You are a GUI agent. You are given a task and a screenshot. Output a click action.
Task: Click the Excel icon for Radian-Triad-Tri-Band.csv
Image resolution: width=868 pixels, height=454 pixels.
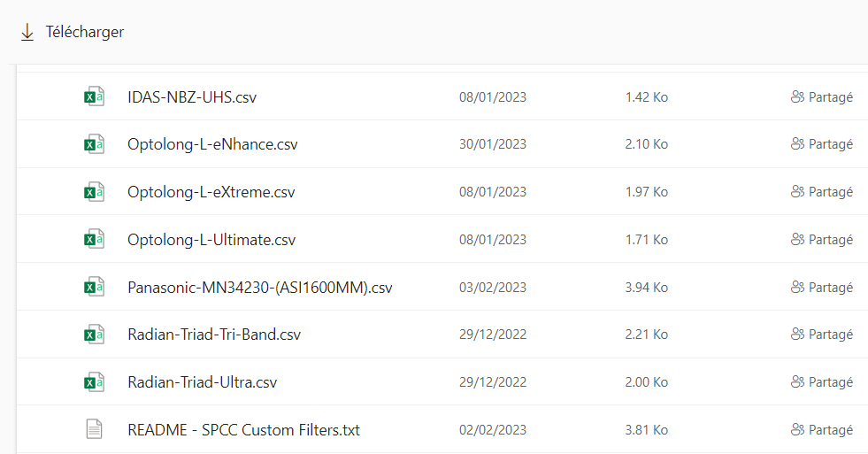[94, 335]
